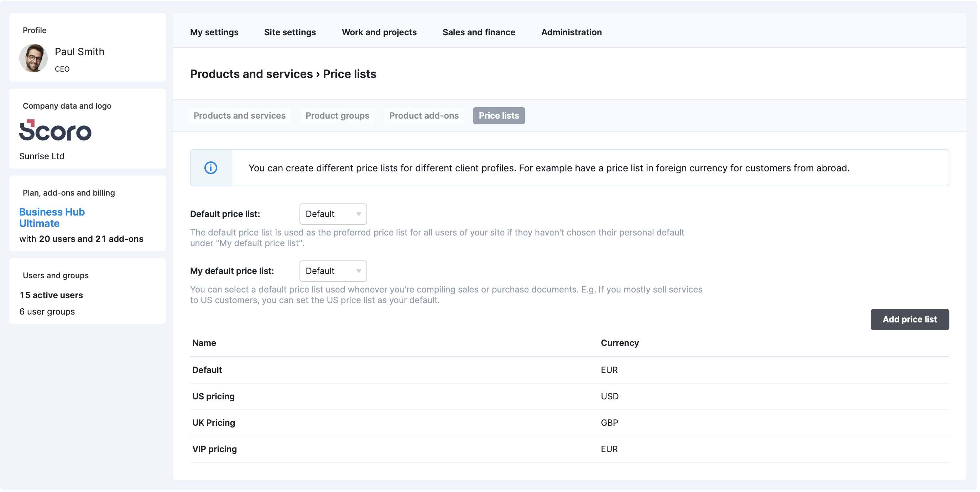Screen dimensions: 980x492
Task: Click the Add price list button
Action: click(909, 319)
